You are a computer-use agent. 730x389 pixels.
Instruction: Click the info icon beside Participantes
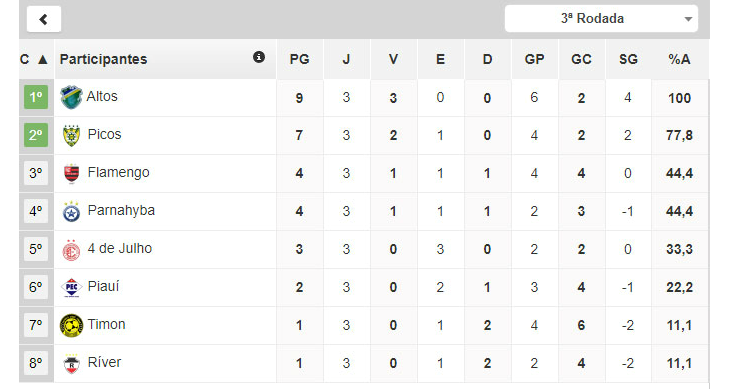point(259,57)
